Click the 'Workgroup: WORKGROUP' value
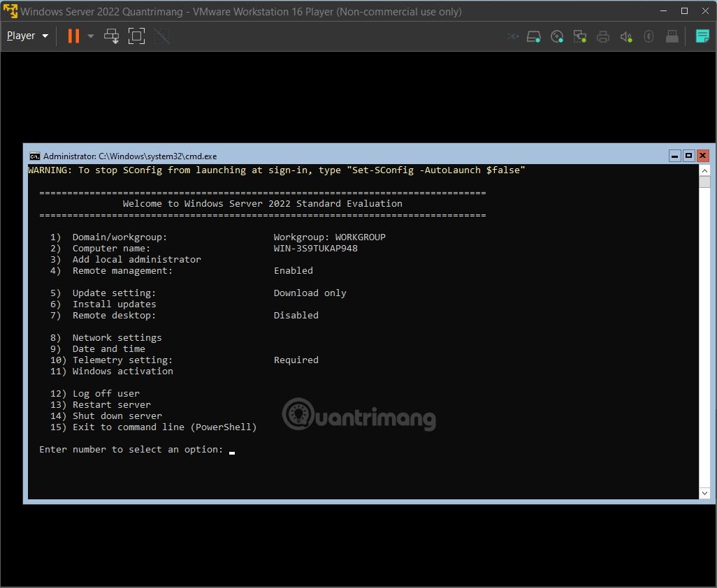 [330, 237]
